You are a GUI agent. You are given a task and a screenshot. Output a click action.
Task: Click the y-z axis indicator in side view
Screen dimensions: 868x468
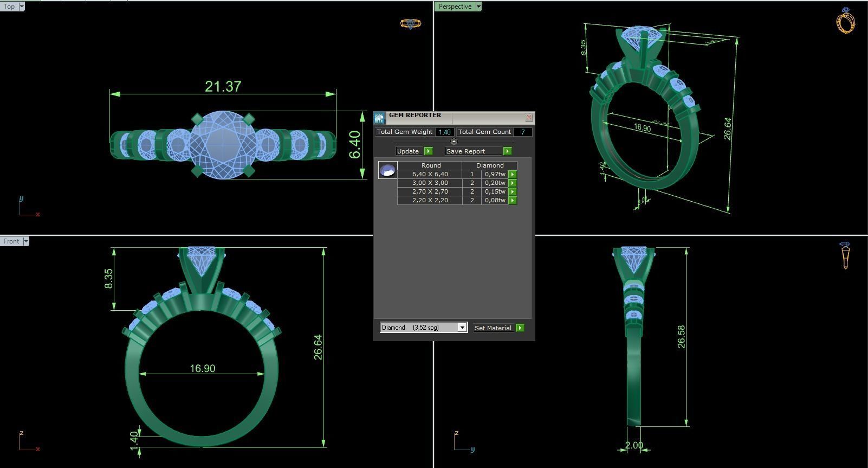[x=464, y=441]
